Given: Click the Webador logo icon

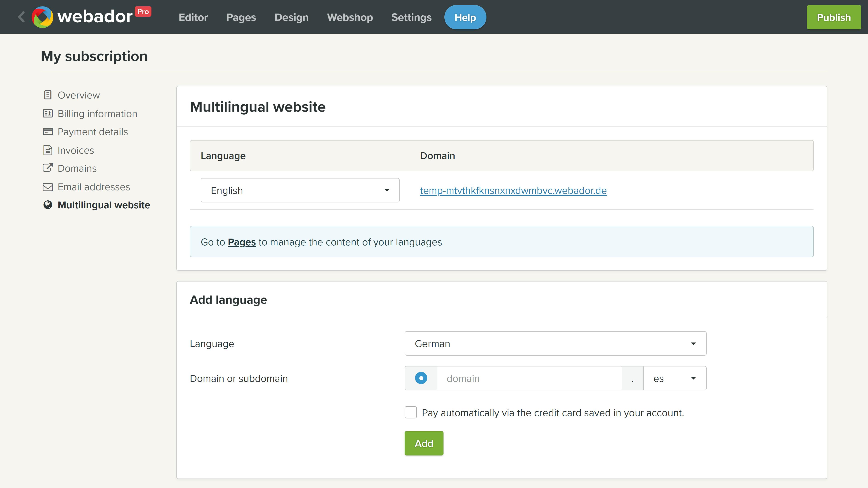Looking at the screenshot, I should 42,17.
